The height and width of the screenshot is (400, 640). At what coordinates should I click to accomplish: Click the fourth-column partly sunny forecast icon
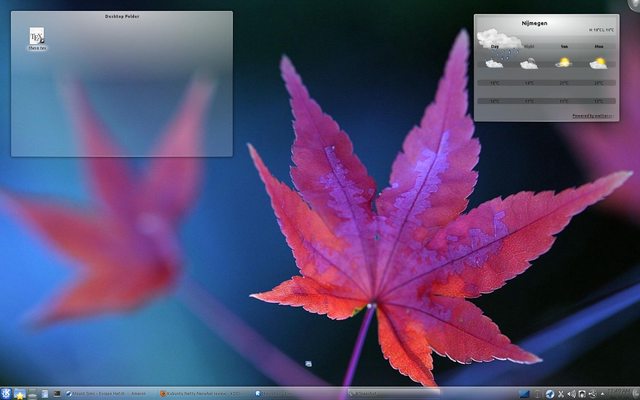tap(598, 63)
